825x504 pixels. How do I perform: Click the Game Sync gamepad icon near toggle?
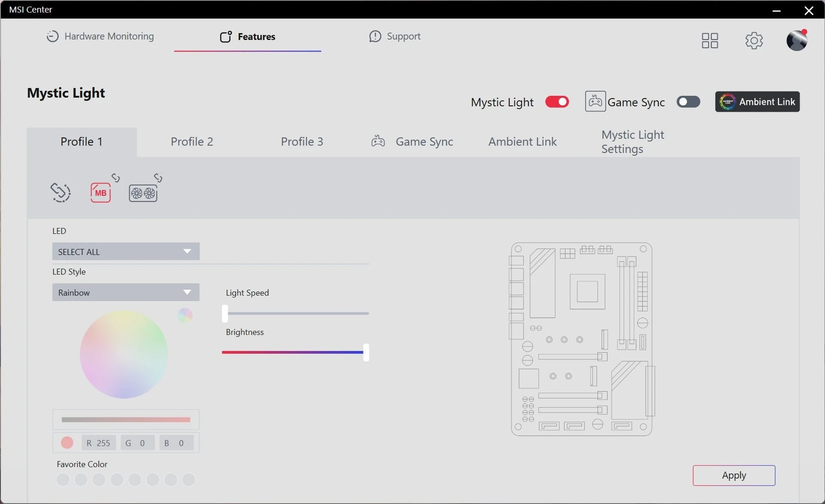595,101
